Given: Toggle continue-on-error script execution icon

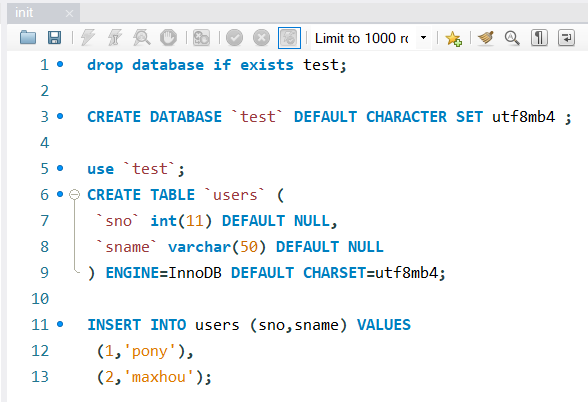Looking at the screenshot, I should tap(201, 38).
